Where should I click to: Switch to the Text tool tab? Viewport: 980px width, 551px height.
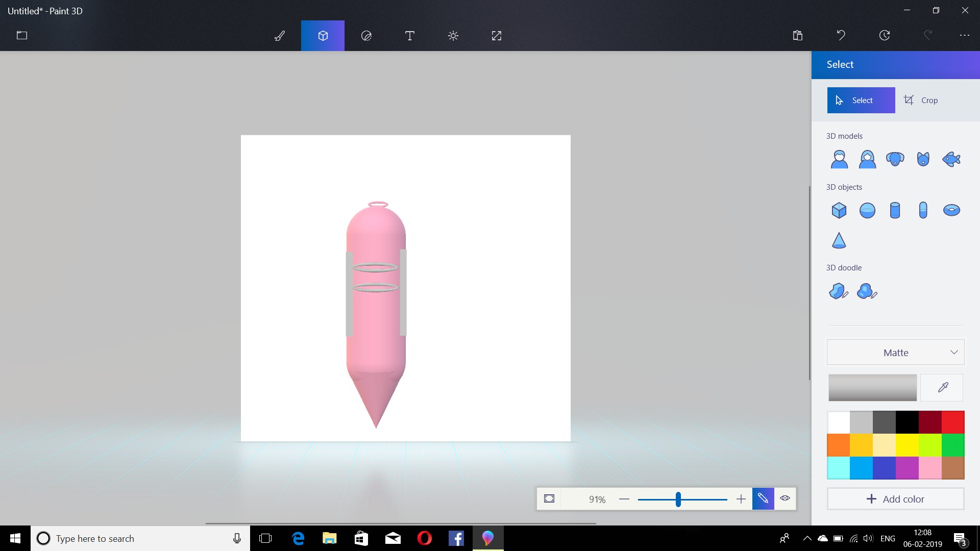pos(409,36)
